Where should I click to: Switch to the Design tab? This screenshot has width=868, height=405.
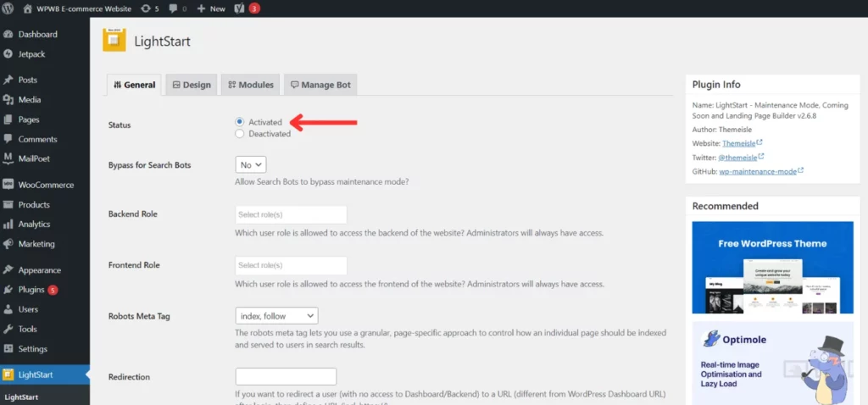tap(192, 86)
